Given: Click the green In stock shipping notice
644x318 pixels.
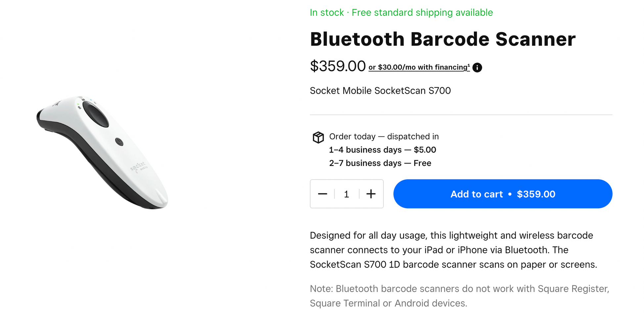Looking at the screenshot, I should click(401, 13).
